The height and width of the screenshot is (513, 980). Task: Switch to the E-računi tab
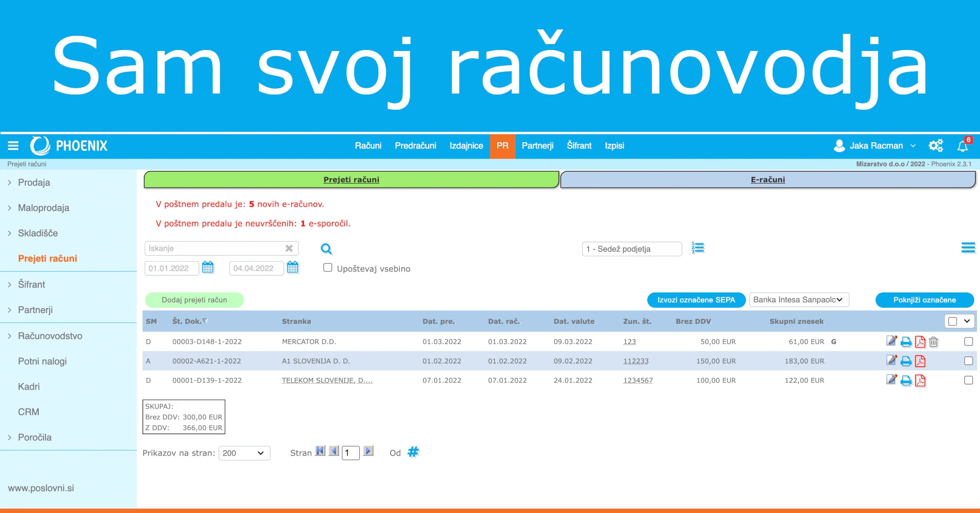pos(767,179)
